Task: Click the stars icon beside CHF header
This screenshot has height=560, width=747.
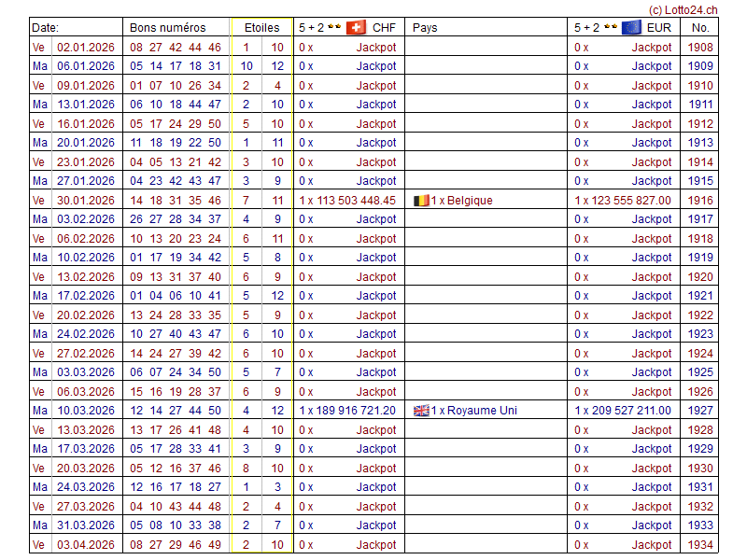Action: coord(335,28)
